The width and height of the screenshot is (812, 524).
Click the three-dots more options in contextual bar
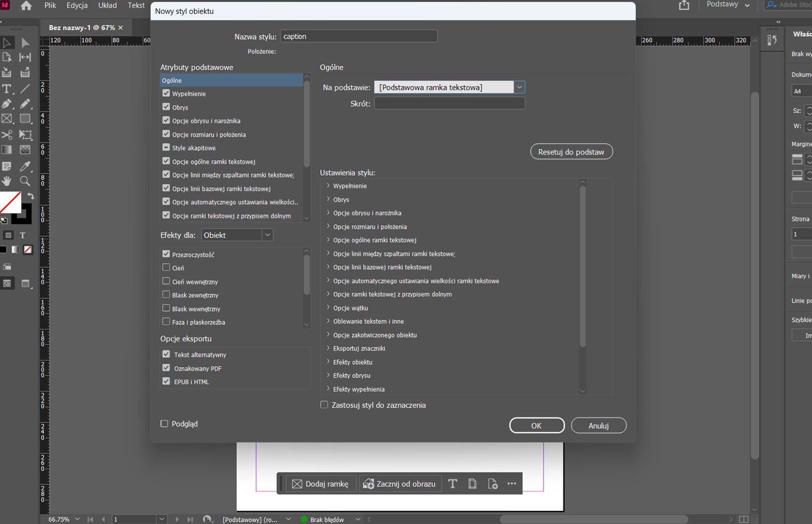click(x=512, y=483)
